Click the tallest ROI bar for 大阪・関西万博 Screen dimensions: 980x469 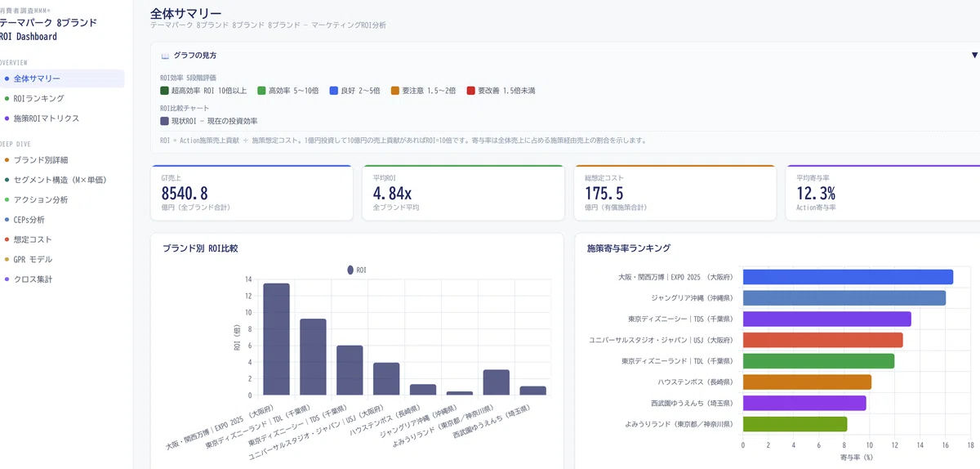pyautogui.click(x=276, y=339)
